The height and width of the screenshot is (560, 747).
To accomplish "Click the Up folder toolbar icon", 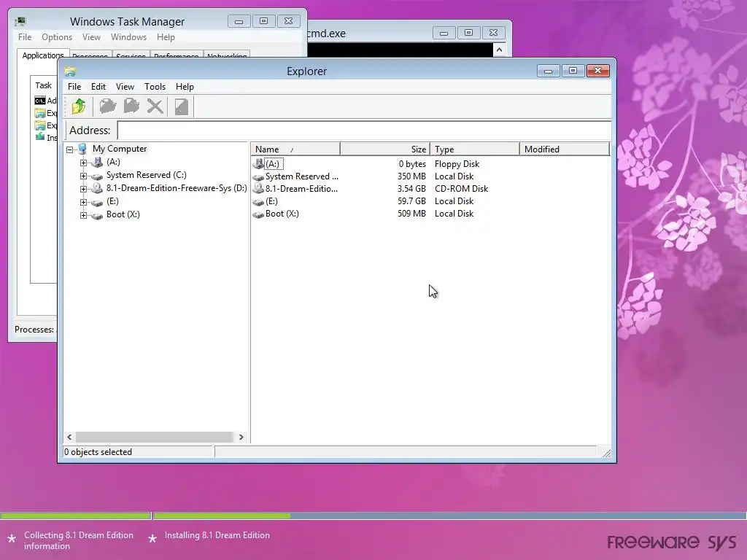I will click(79, 106).
